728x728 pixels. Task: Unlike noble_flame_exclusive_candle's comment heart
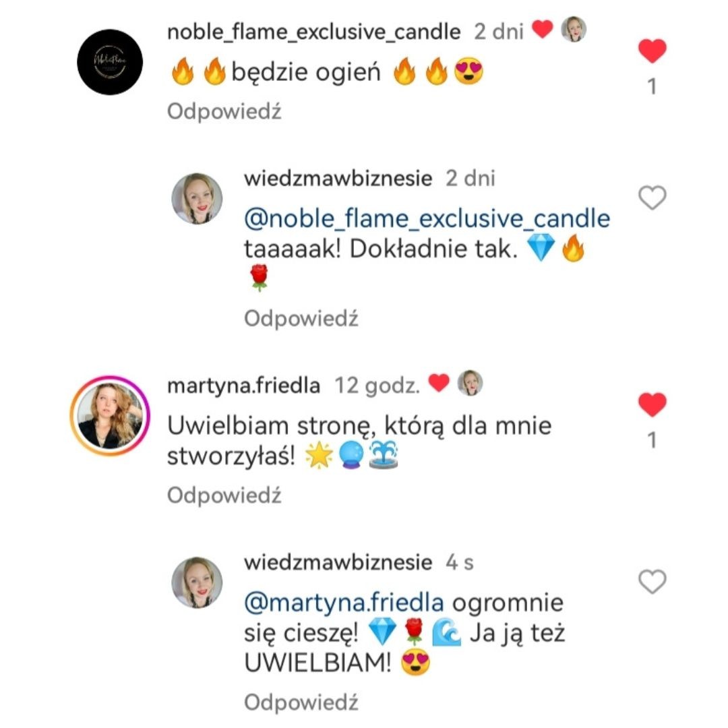tap(653, 51)
